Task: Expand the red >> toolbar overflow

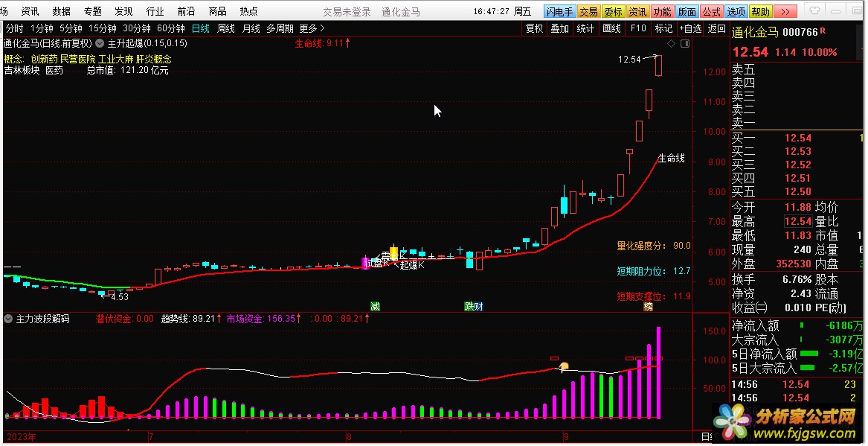Action: [785, 12]
